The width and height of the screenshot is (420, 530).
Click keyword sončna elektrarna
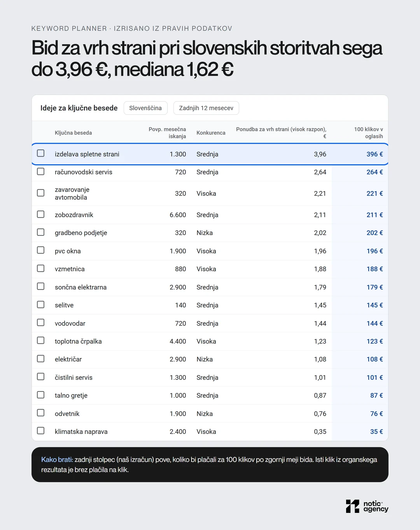tap(80, 287)
